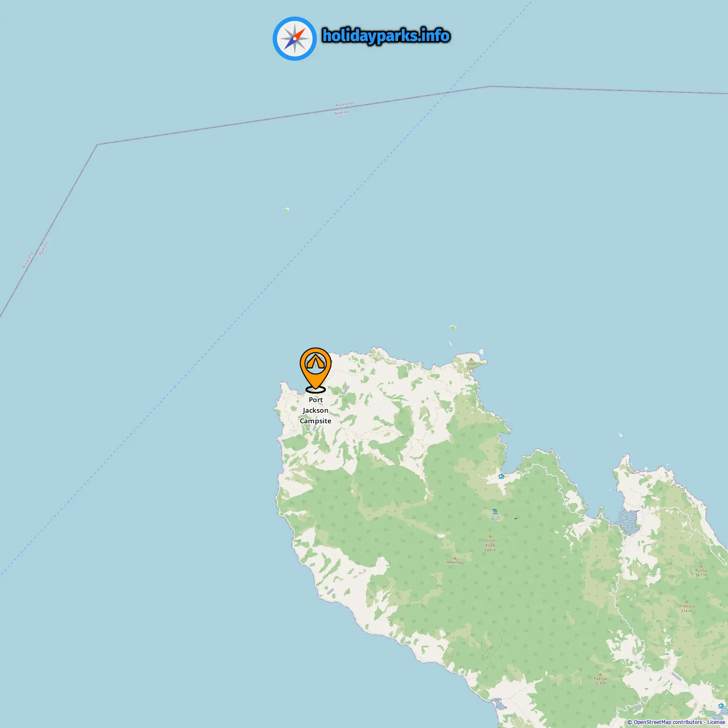Open the License link
The image size is (728, 728).
716,722
